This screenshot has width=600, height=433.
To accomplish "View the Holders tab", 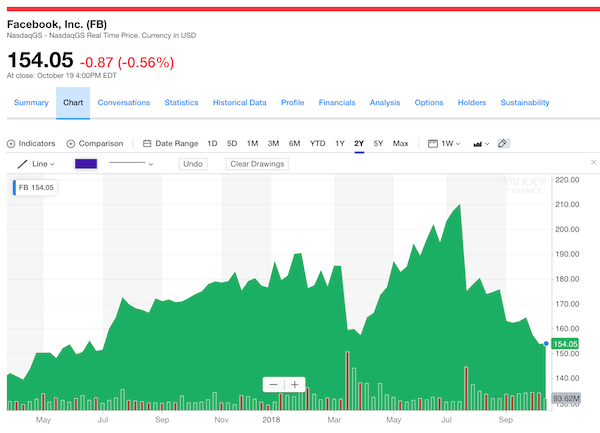I will pyautogui.click(x=472, y=103).
